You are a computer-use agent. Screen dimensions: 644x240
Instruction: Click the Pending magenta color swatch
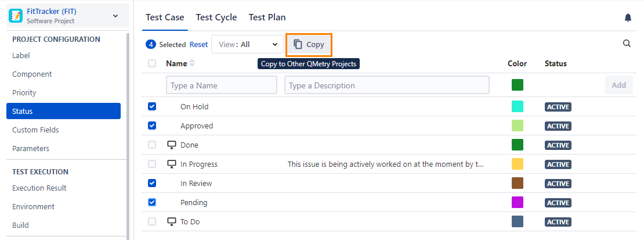pos(518,202)
